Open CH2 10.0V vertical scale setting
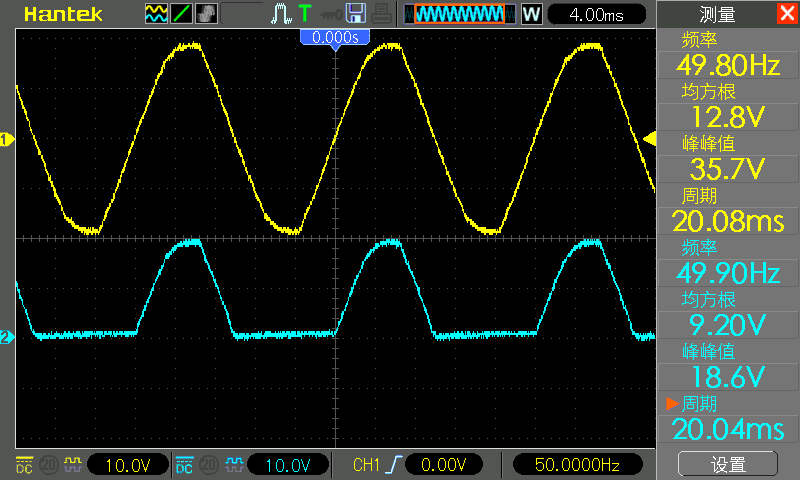The width and height of the screenshot is (800, 480). point(288,465)
